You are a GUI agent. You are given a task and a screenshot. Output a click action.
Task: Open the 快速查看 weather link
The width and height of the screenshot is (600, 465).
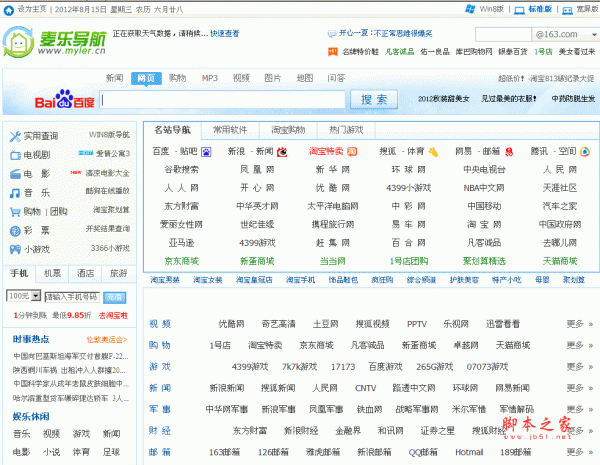pyautogui.click(x=225, y=34)
